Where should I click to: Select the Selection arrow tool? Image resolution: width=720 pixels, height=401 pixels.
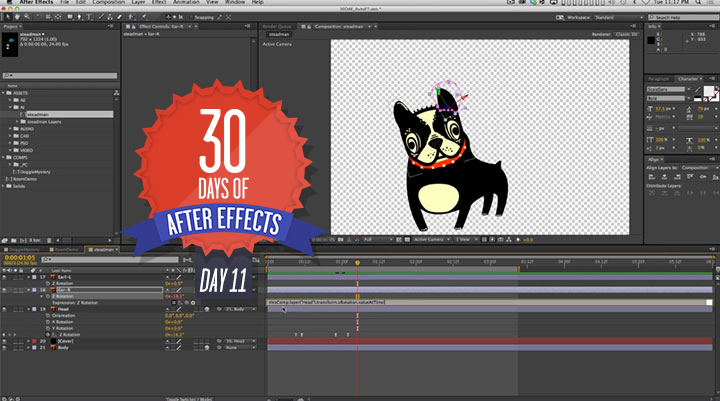click(x=8, y=17)
